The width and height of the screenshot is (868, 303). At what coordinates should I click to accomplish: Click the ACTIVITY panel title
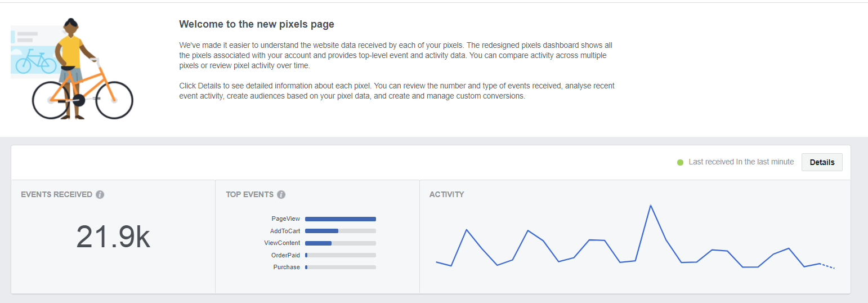coord(446,194)
